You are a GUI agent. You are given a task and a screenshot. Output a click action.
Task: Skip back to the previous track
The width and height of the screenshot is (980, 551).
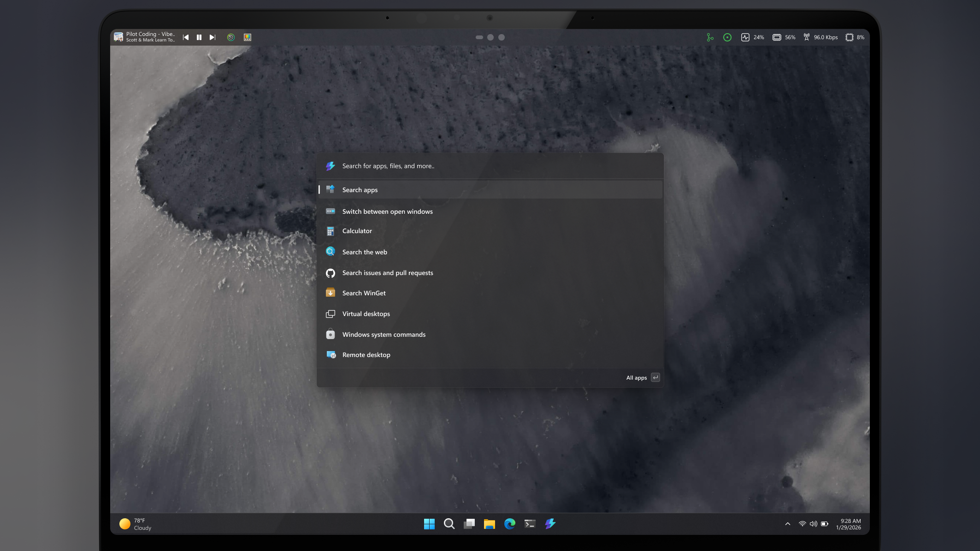(185, 37)
